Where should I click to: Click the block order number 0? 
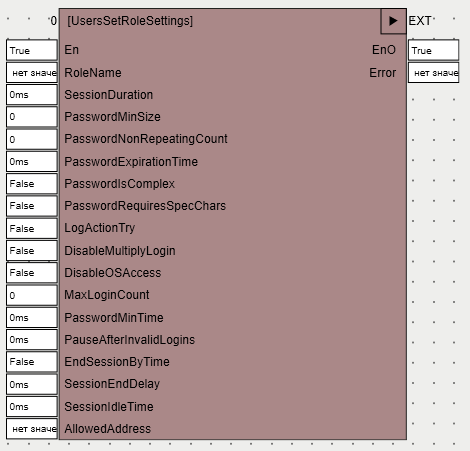(54, 21)
